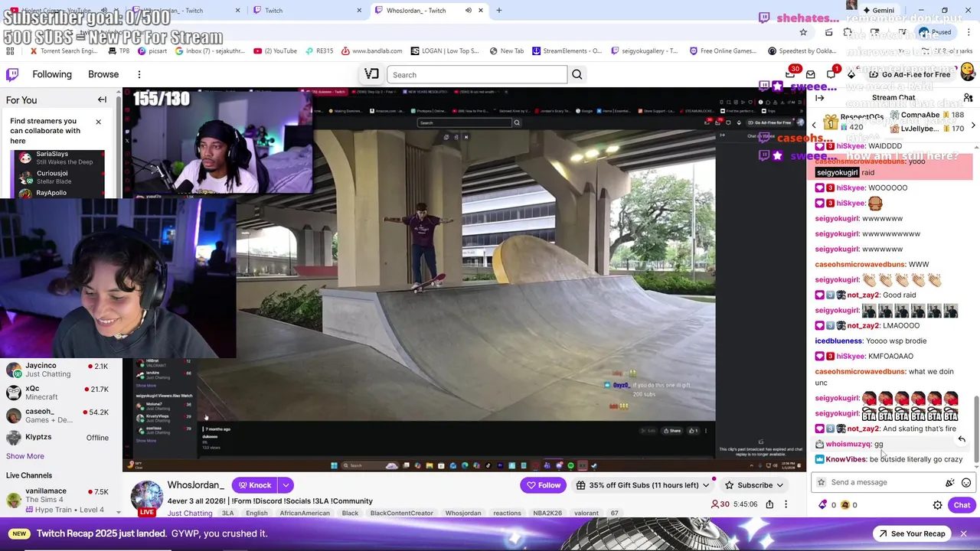The height and width of the screenshot is (551, 980).
Task: Click the purple Chat send button
Action: click(962, 505)
